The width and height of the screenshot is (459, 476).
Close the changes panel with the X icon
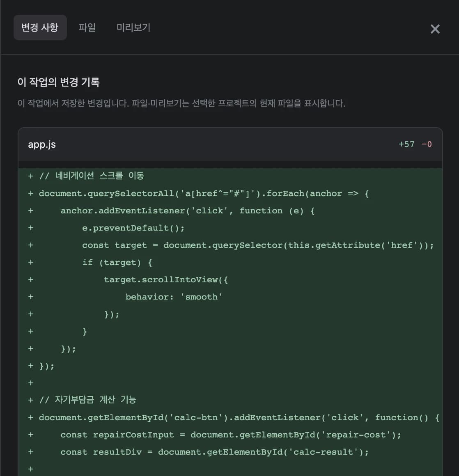435,29
